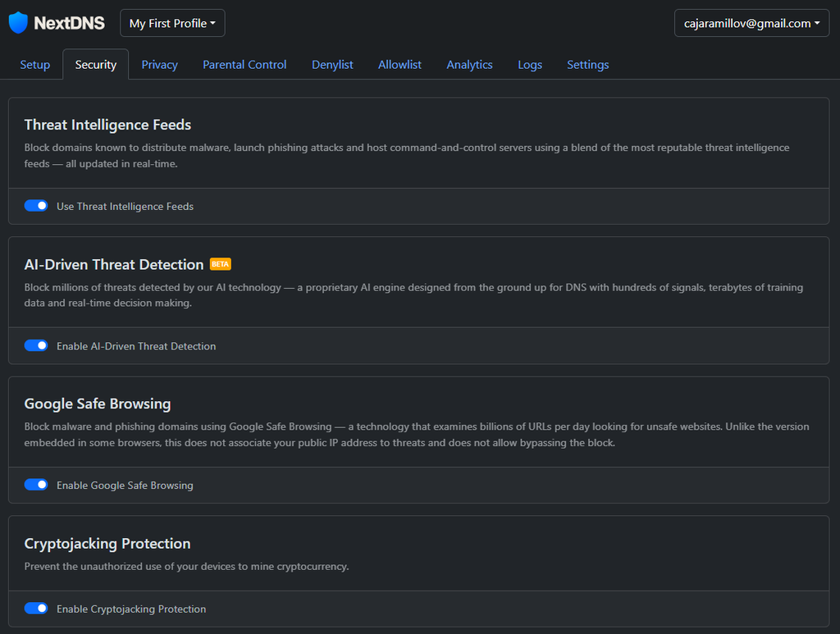Screen dimensions: 840x634
Task: Switch off Enable Cryptojacking Protection
Action: pyautogui.click(x=36, y=609)
